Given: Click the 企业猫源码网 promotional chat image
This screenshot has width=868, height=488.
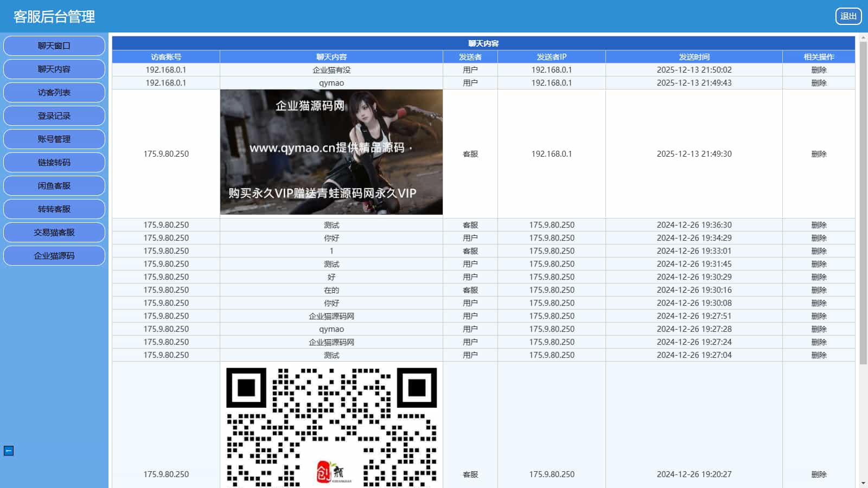Looking at the screenshot, I should coord(331,152).
